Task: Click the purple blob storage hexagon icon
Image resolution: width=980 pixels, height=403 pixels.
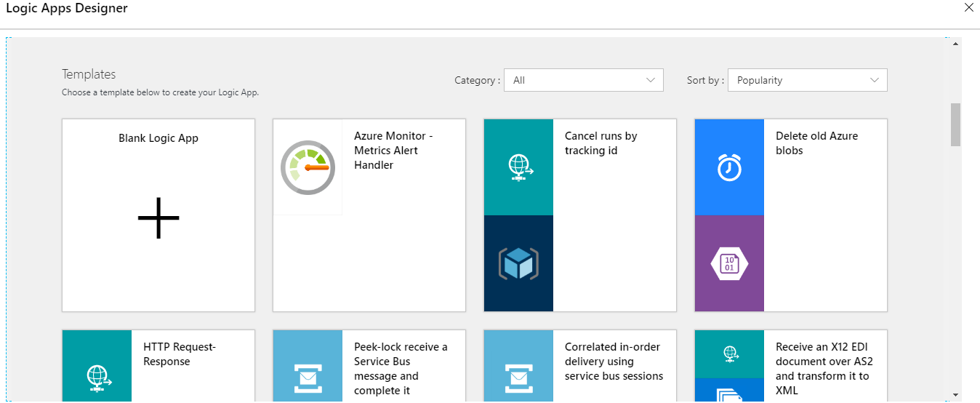Action: [x=729, y=263]
